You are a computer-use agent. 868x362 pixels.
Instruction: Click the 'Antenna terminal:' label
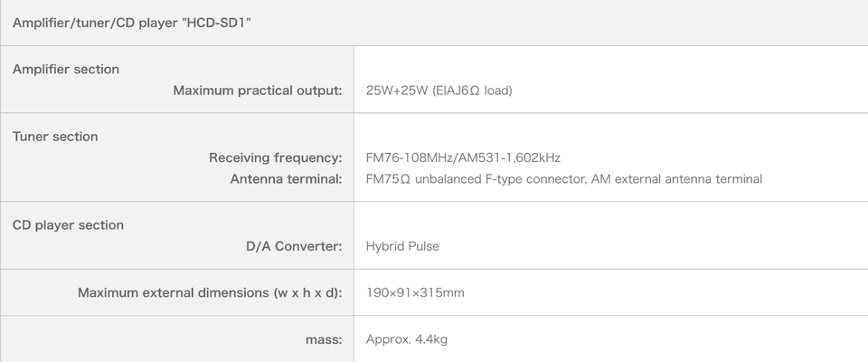coord(286,179)
